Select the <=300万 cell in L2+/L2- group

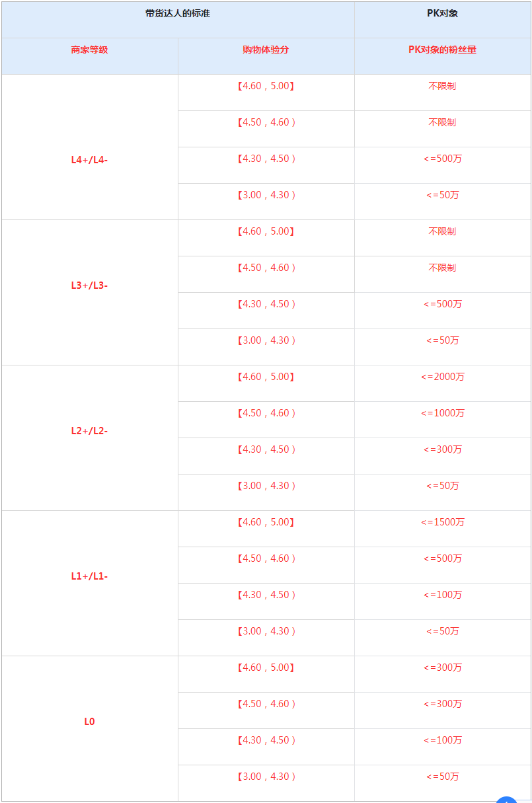(442, 449)
